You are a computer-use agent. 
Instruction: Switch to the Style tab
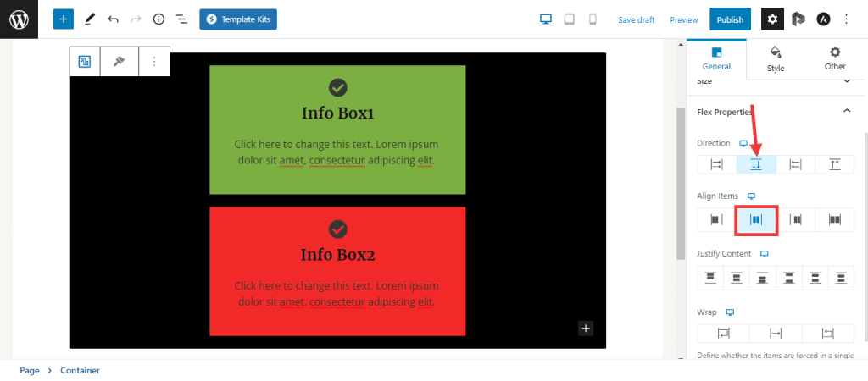[776, 58]
